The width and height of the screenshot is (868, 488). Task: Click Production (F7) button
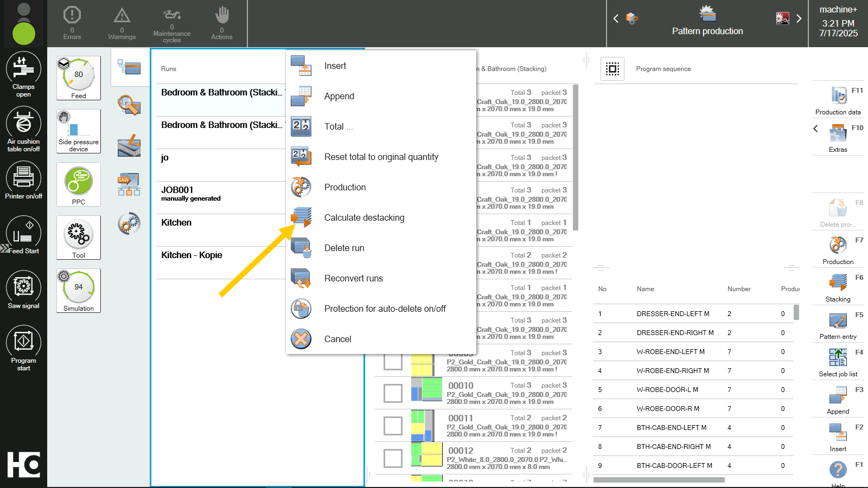click(x=838, y=249)
